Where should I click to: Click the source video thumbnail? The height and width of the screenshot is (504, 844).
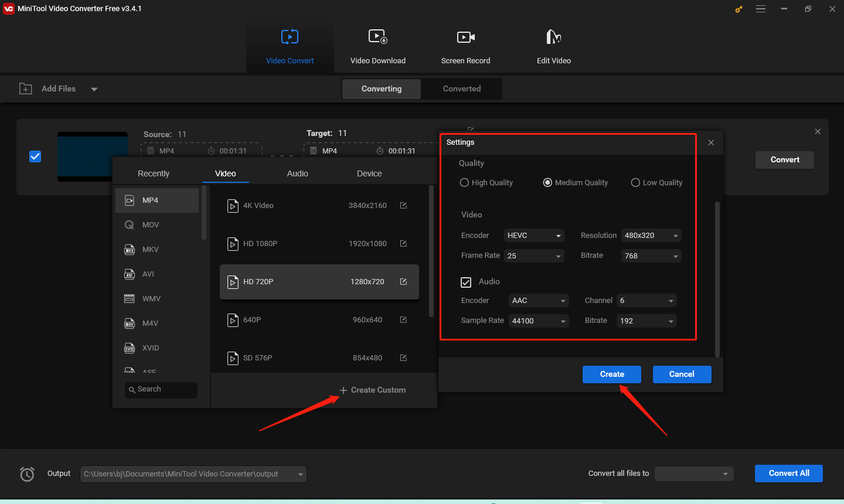(x=93, y=156)
